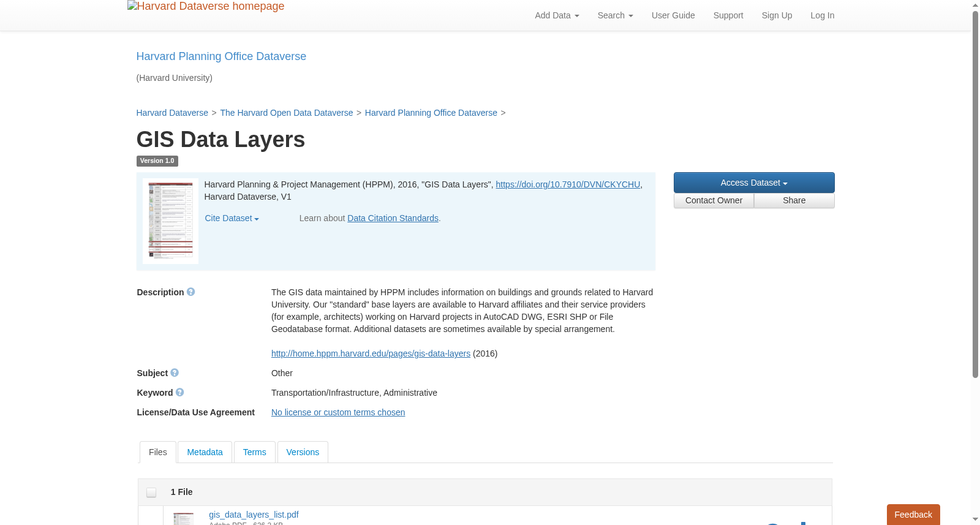Open Harvard Planning Office Dataverse breadcrumb link
This screenshot has height=525, width=980.
coord(431,113)
